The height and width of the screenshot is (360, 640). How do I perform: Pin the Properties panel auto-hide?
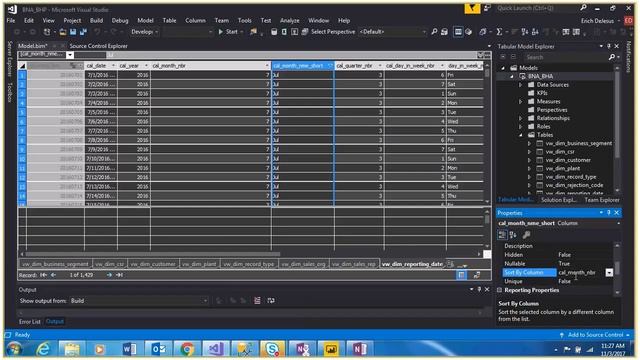click(x=609, y=213)
